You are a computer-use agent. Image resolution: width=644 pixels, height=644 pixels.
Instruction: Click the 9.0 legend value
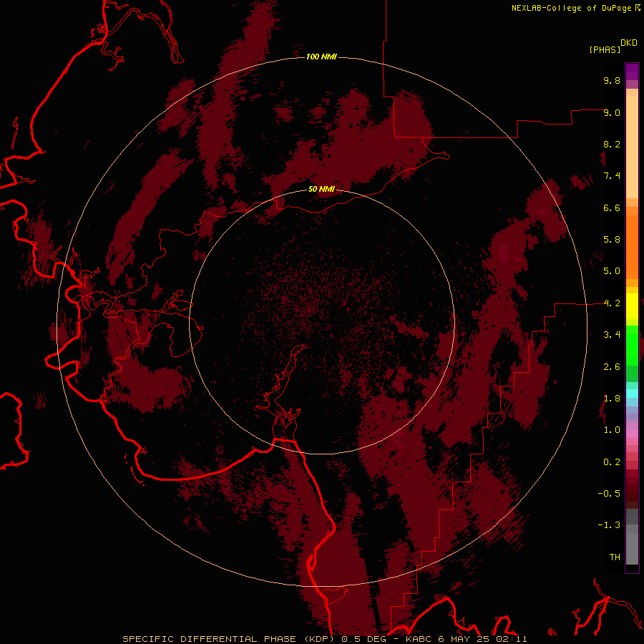(612, 112)
